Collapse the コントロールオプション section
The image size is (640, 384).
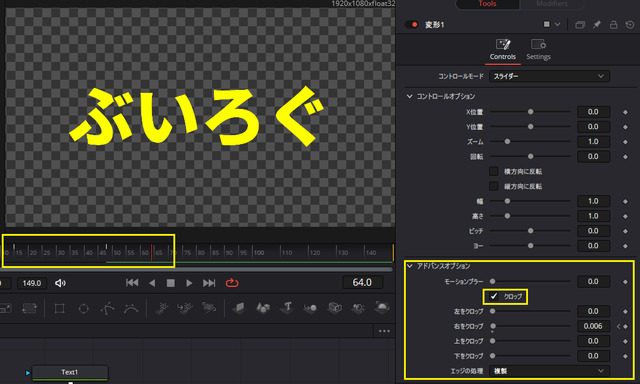409,96
